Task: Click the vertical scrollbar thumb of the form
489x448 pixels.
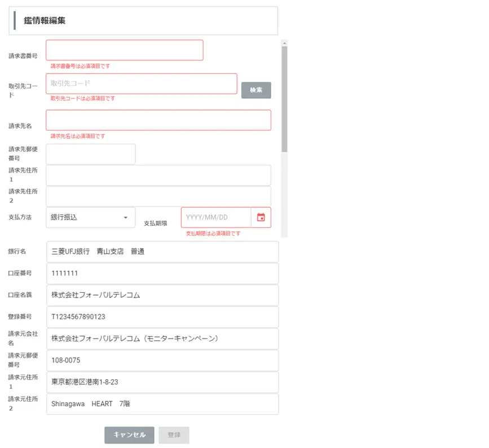Action: point(284,99)
